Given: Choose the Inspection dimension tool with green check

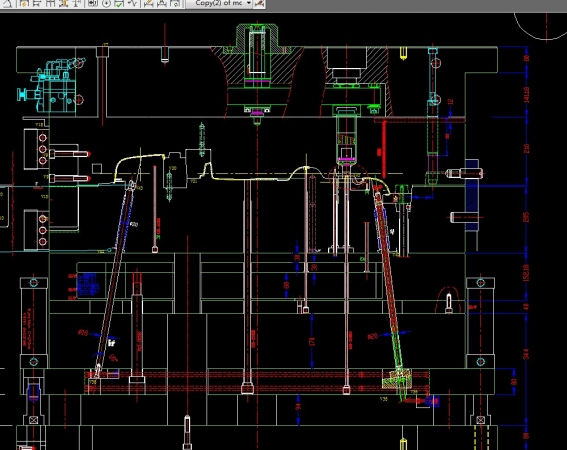Looking at the screenshot, I should (119, 3).
